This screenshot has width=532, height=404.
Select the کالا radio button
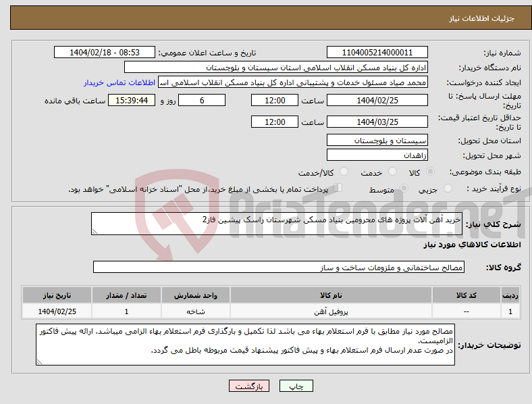[430, 172]
